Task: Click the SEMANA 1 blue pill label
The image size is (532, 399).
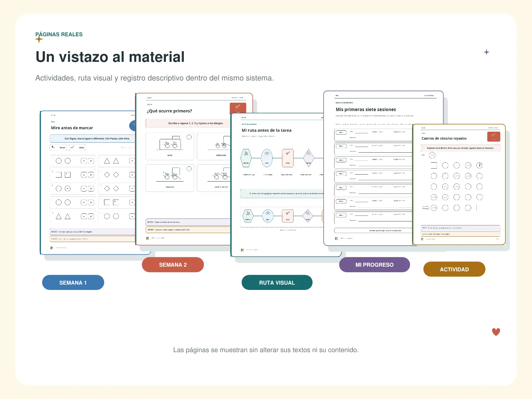Action: click(x=73, y=282)
